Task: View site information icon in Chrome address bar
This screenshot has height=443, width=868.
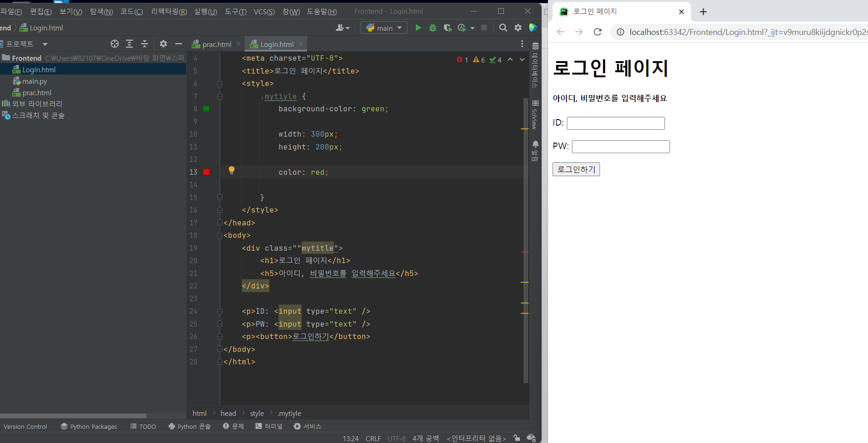Action: (620, 32)
